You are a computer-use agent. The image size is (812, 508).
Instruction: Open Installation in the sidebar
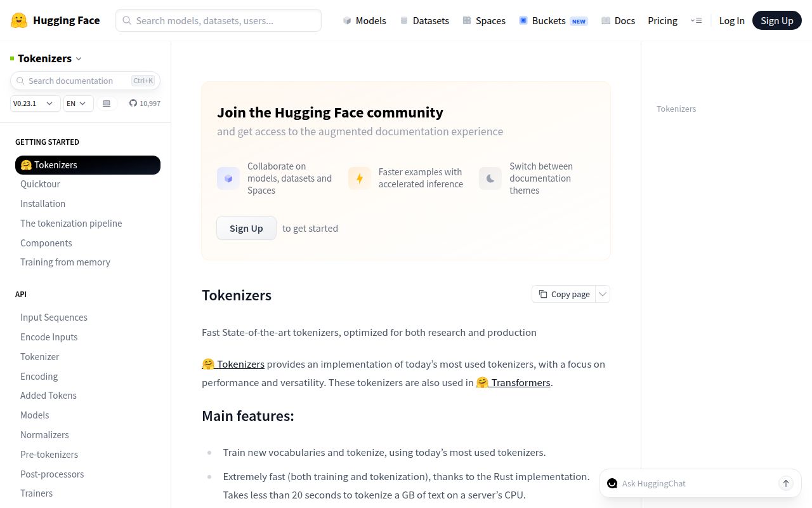pyautogui.click(x=43, y=204)
